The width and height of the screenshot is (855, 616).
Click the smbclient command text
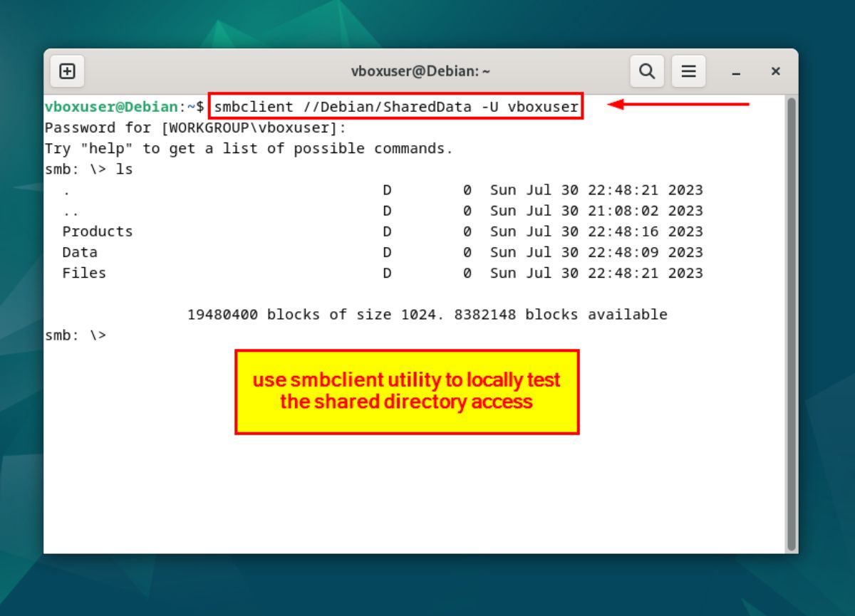(396, 107)
